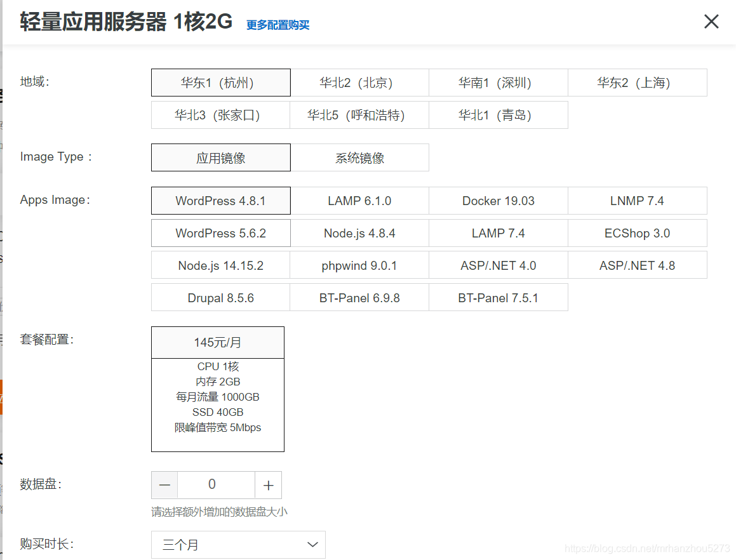Select region 华东2 (上海)
Screen dimensions: 736x560
tap(638, 83)
